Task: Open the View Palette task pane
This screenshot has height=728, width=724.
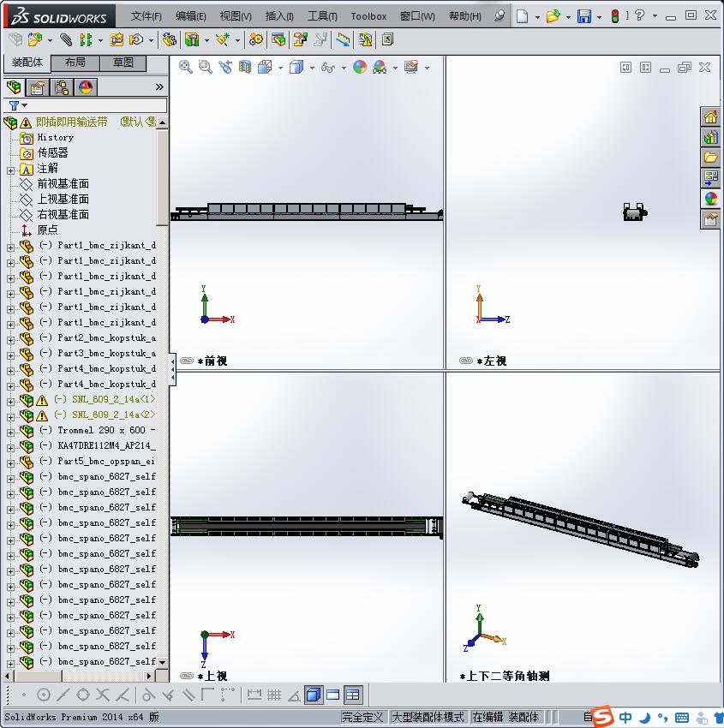Action: (710, 178)
